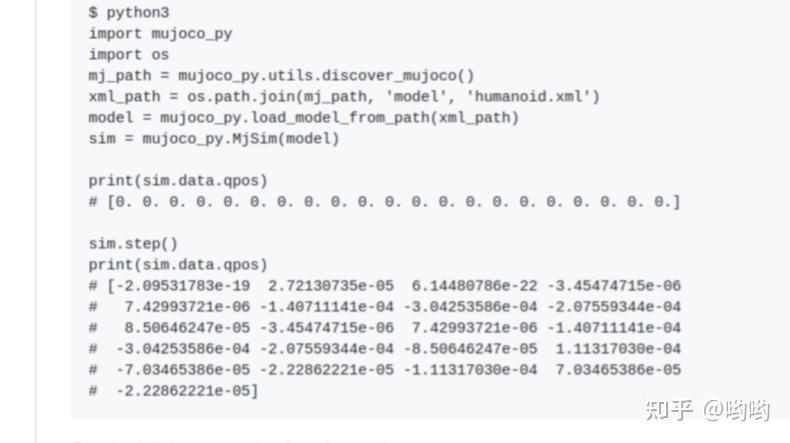Click the load_model_from_path code line
This screenshot has height=443, width=790.
[303, 118]
